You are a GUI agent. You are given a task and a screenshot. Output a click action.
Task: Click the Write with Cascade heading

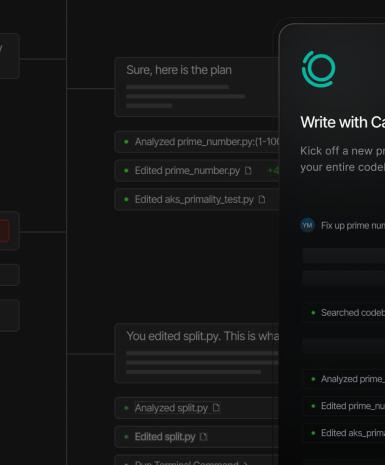tap(342, 122)
